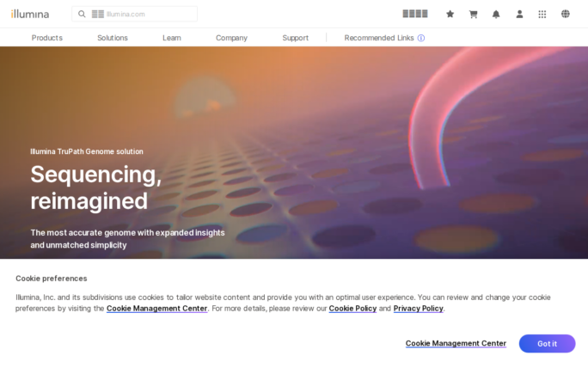Expand the Learn menu
Screen dimensions: 588x368
click(x=172, y=38)
